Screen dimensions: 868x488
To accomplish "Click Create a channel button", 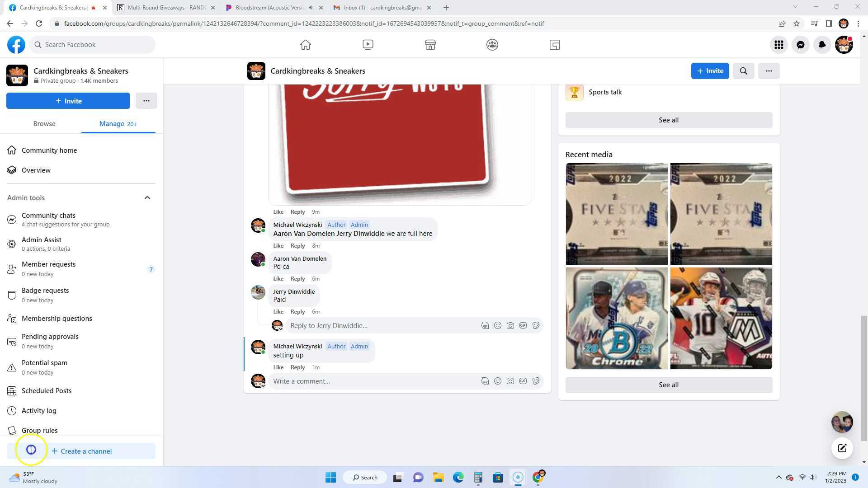I will 81,451.
